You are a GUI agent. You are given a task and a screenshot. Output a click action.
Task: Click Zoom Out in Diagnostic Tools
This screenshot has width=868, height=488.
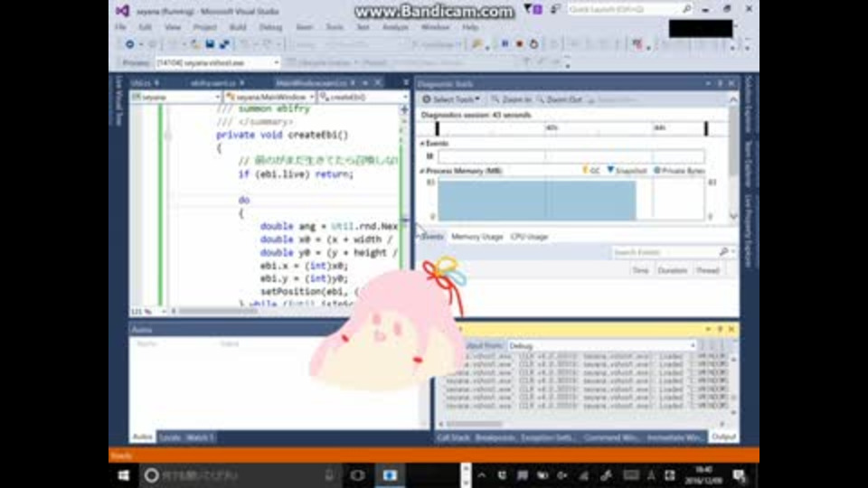tap(560, 99)
